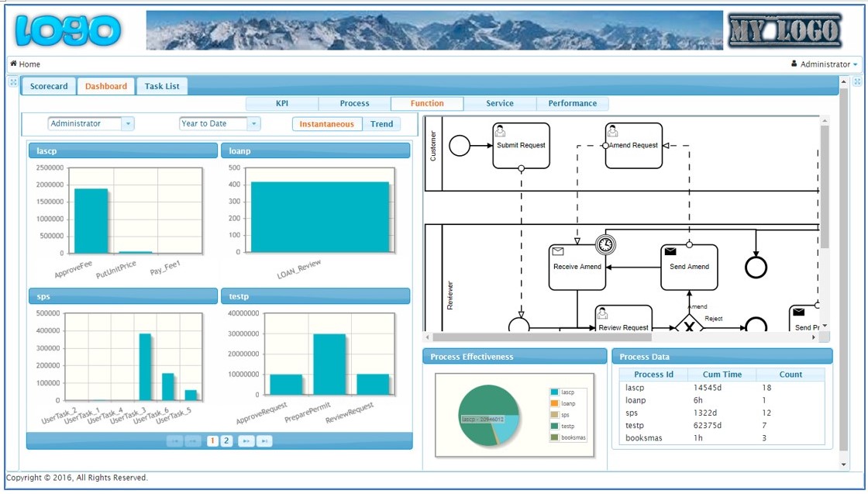
Task: Open the Performance sub-tab
Action: 573,104
